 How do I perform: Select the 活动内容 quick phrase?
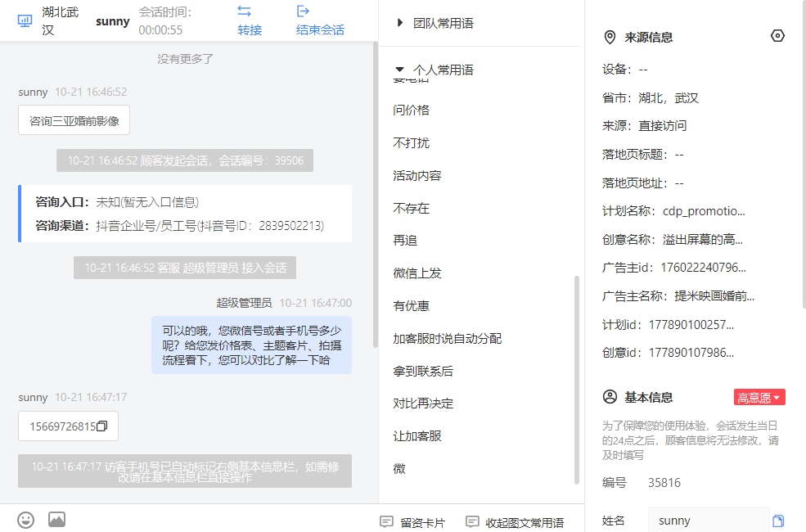417,176
